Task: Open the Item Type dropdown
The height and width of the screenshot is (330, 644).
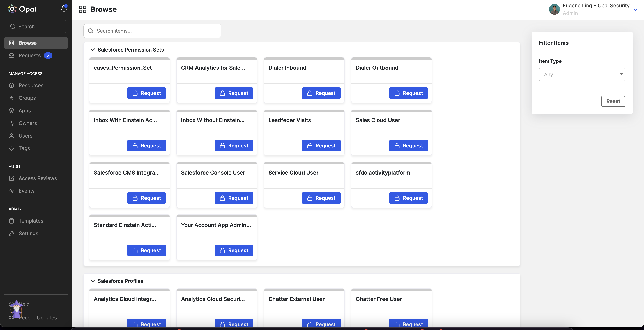Action: click(582, 75)
